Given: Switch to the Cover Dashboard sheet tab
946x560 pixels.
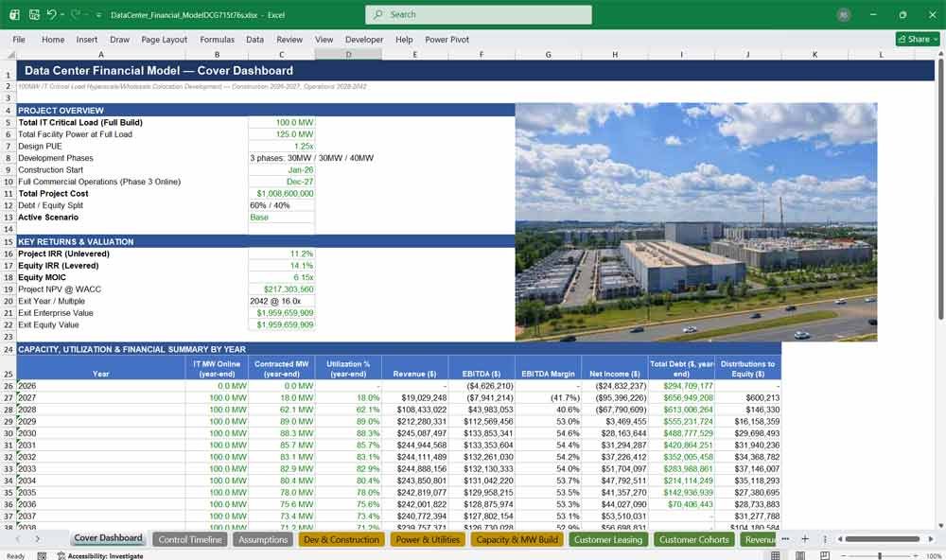Looking at the screenshot, I should click(x=108, y=538).
